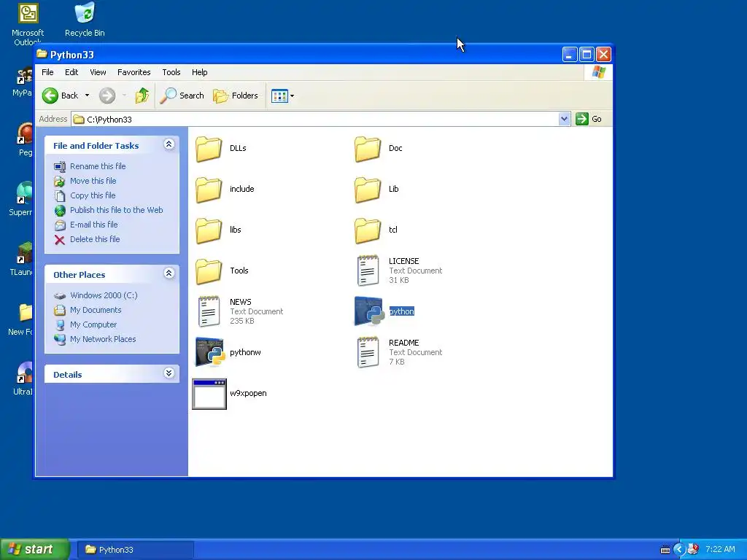747x560 pixels.
Task: Select the libs folder icon
Action: (209, 230)
